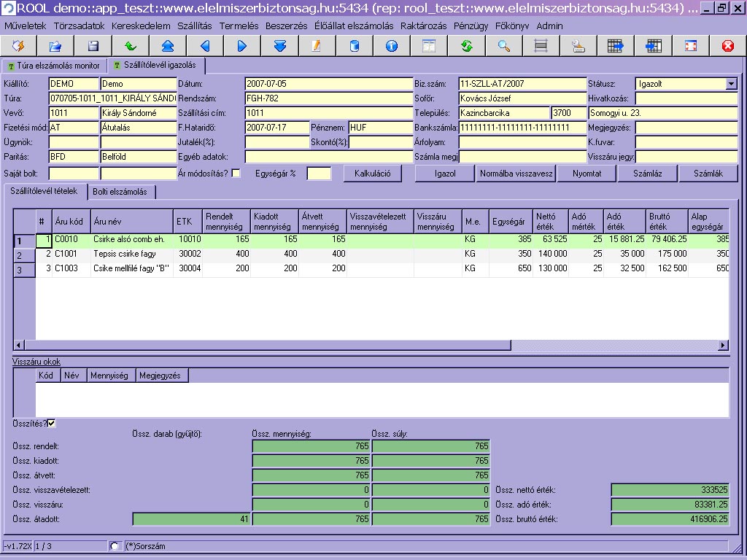Click the red close X toolbar icon
This screenshot has height=560, width=747.
[x=727, y=46]
